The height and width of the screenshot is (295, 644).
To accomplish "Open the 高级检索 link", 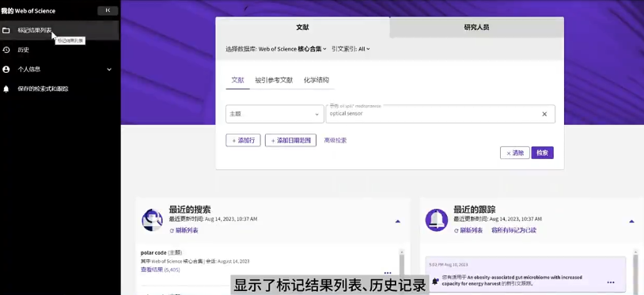I will pos(335,140).
